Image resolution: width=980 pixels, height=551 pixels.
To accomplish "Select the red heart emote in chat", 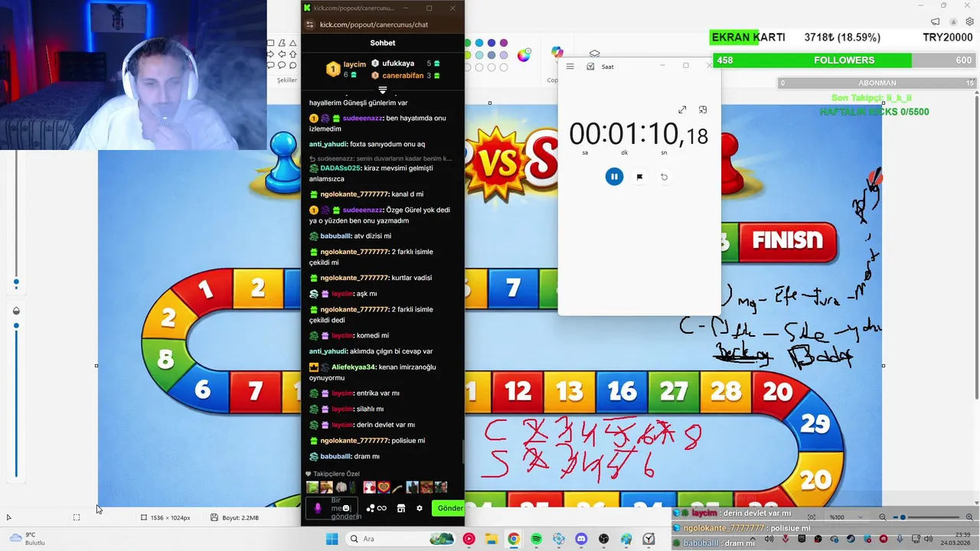I will tap(384, 487).
